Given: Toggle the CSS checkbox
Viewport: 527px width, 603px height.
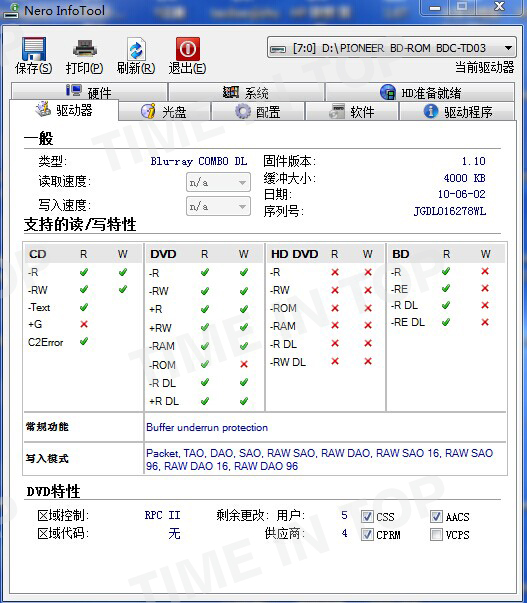Looking at the screenshot, I should coord(367,516).
